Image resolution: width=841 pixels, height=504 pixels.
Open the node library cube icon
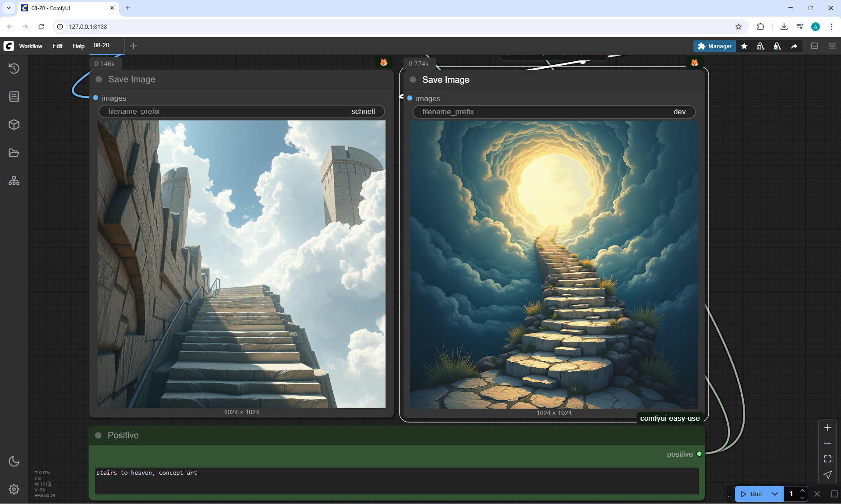pyautogui.click(x=14, y=125)
